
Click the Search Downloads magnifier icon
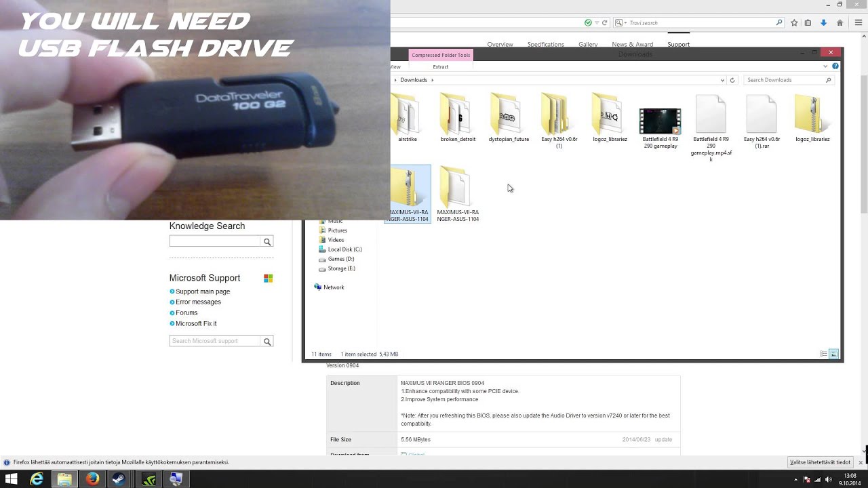click(x=828, y=80)
